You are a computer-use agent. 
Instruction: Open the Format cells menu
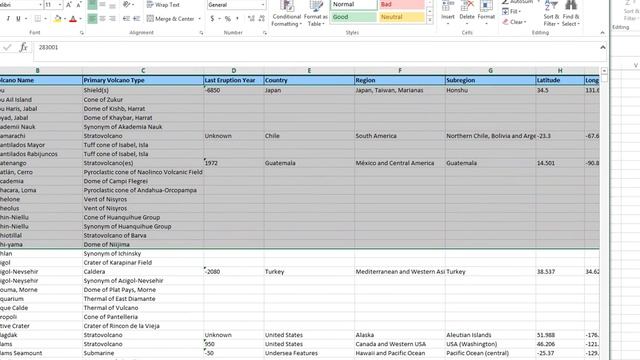(x=486, y=13)
